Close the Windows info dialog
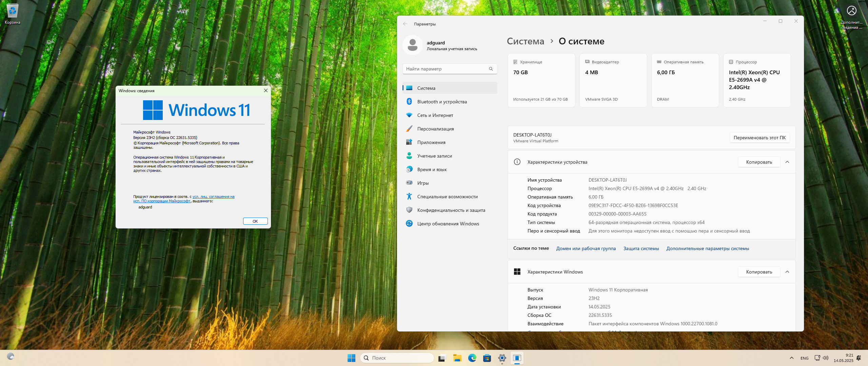The width and height of the screenshot is (868, 366). tap(266, 90)
